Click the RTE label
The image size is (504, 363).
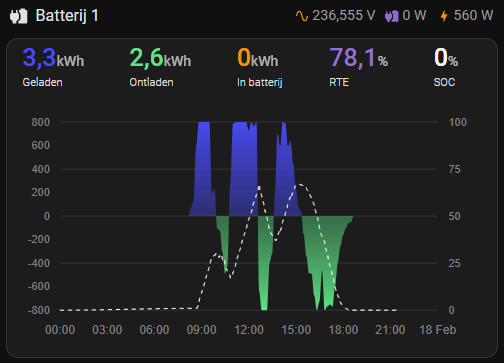point(339,82)
